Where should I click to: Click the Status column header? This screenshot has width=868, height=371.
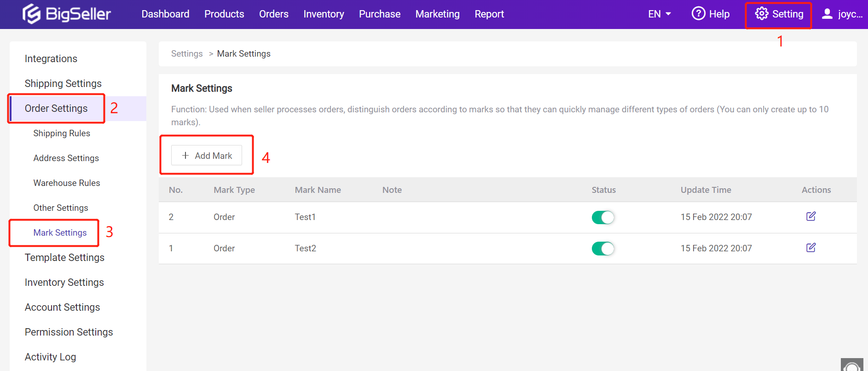tap(604, 190)
